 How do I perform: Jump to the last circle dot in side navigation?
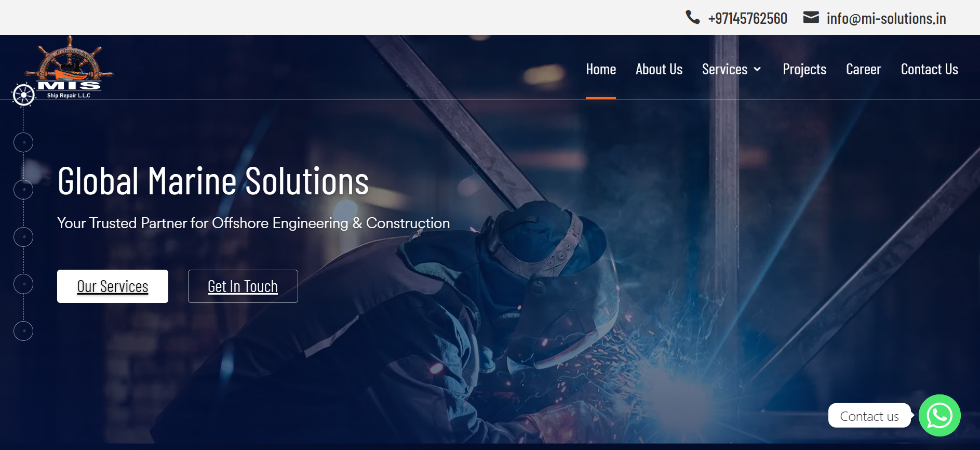tap(23, 331)
